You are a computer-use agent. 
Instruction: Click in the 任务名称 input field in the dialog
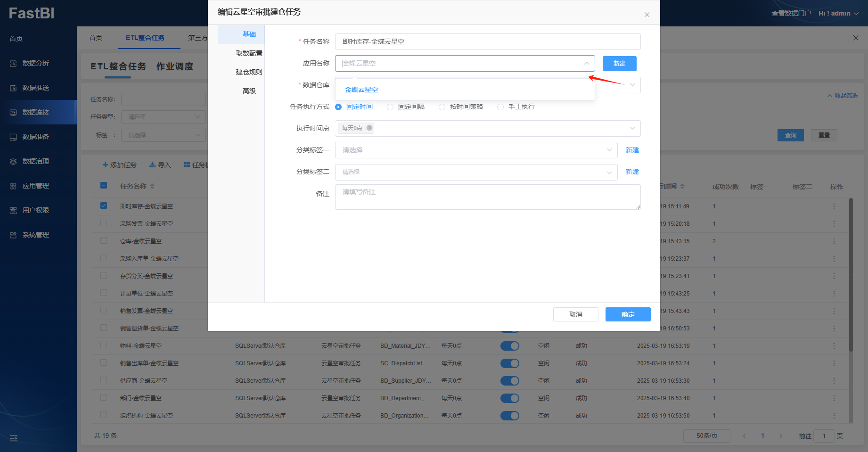pyautogui.click(x=488, y=41)
